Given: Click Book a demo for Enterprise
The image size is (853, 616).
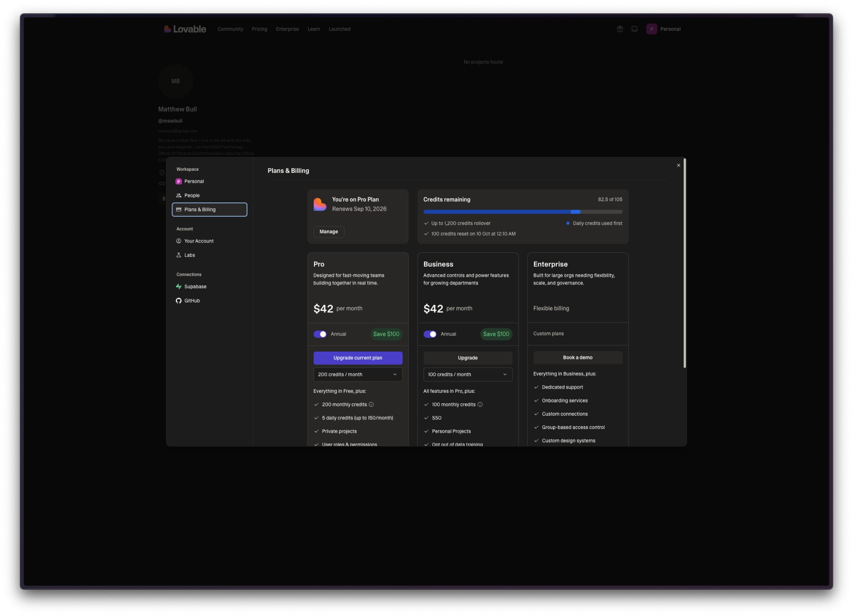Looking at the screenshot, I should [578, 357].
